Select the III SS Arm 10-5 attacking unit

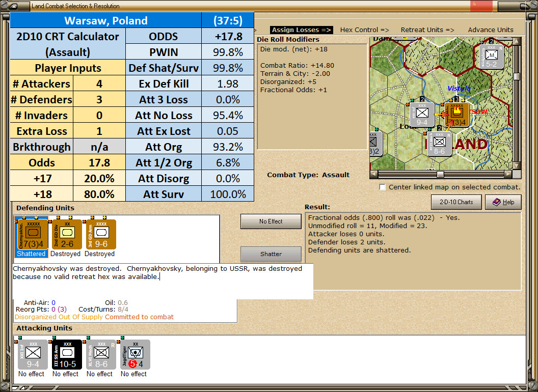pyautogui.click(x=66, y=355)
